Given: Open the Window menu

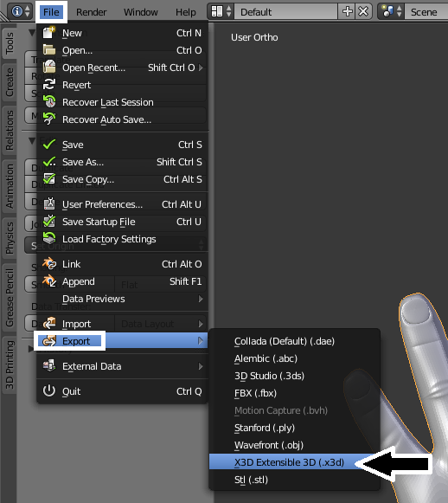Looking at the screenshot, I should tap(141, 12).
